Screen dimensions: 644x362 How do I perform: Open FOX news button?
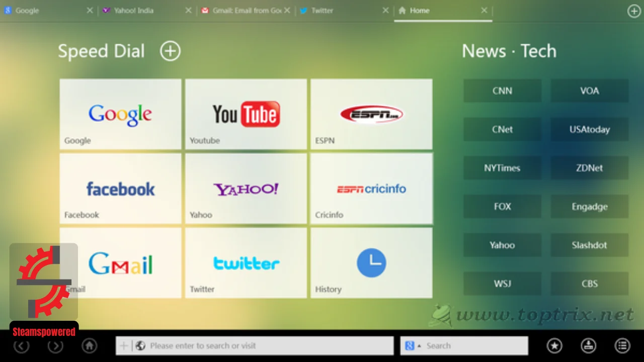[502, 207]
